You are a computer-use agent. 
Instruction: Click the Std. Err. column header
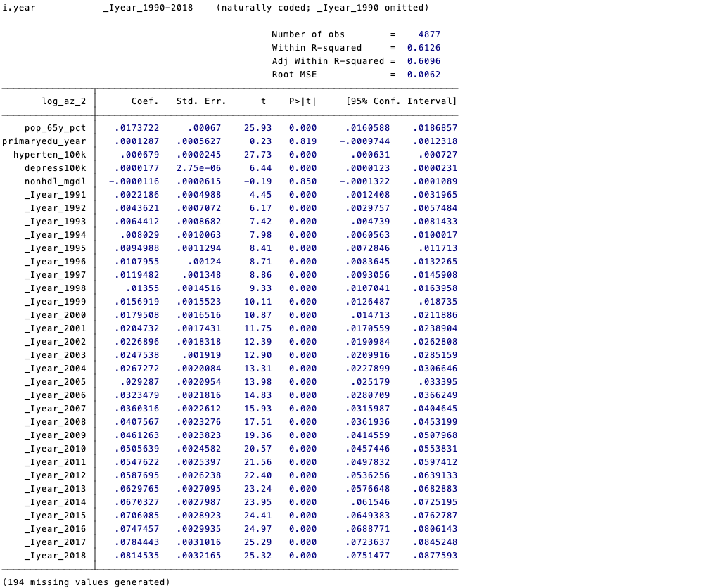pos(201,101)
